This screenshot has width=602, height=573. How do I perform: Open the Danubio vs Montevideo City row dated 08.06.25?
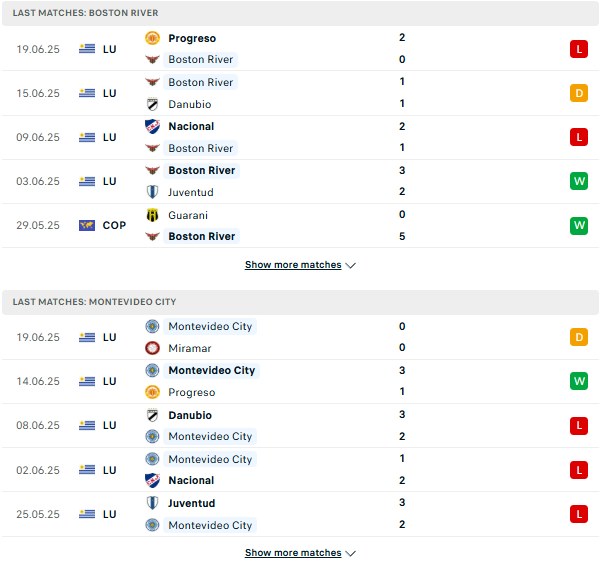coord(300,426)
